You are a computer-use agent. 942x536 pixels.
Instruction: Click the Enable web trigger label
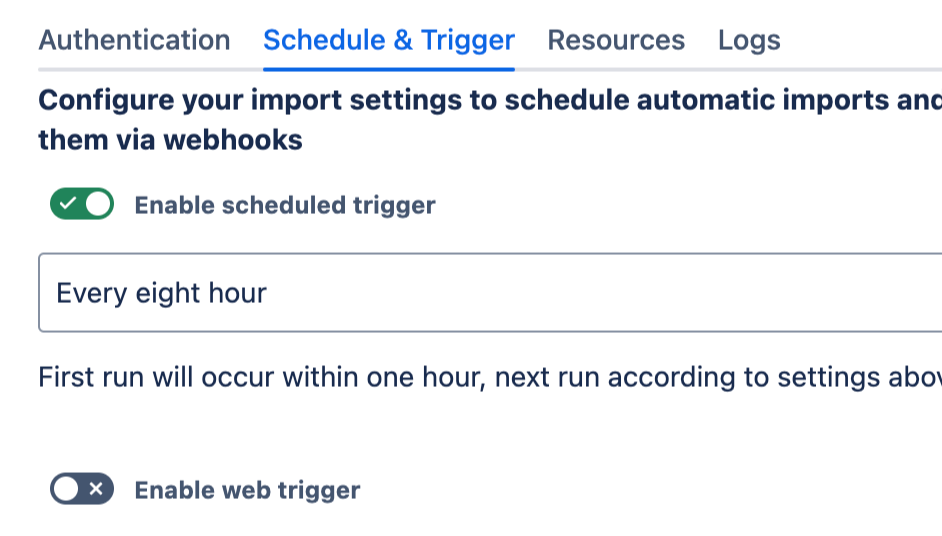247,490
